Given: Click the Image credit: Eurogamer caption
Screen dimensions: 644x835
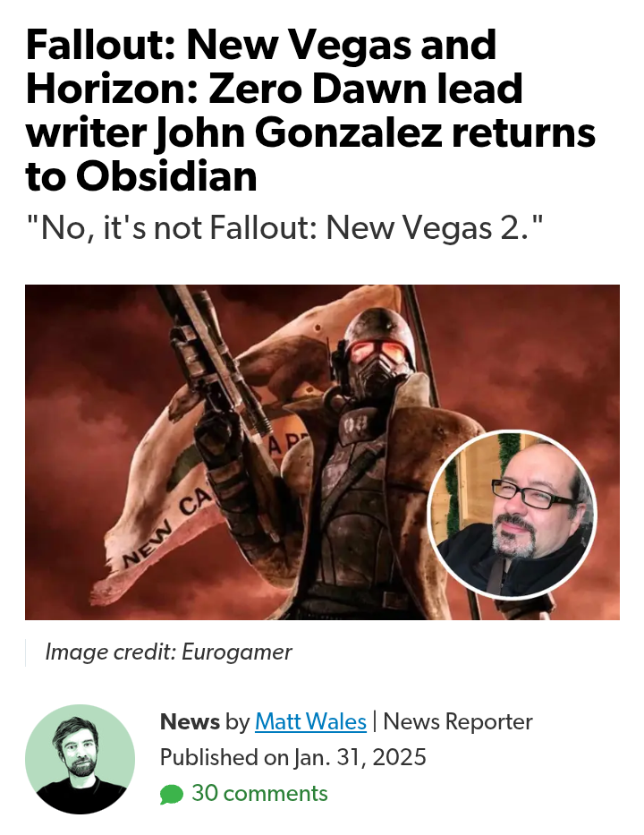Looking at the screenshot, I should [x=168, y=652].
